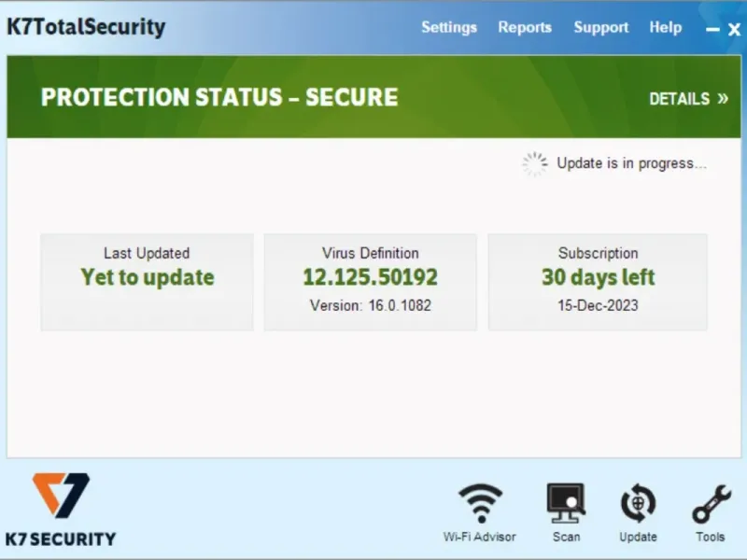The height and width of the screenshot is (560, 747).
Task: Open the Tools wrench icon
Action: click(x=712, y=504)
